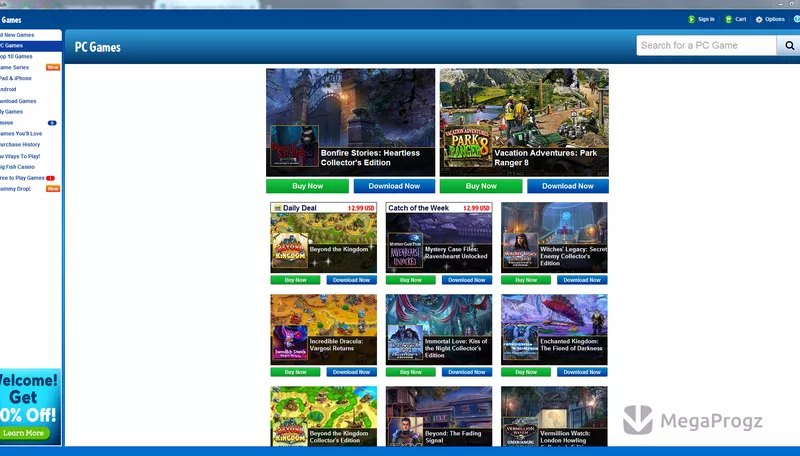Image resolution: width=800 pixels, height=456 pixels.
Task: Open Vacation Adventures Park Ranger 8 banner image
Action: pos(524,122)
